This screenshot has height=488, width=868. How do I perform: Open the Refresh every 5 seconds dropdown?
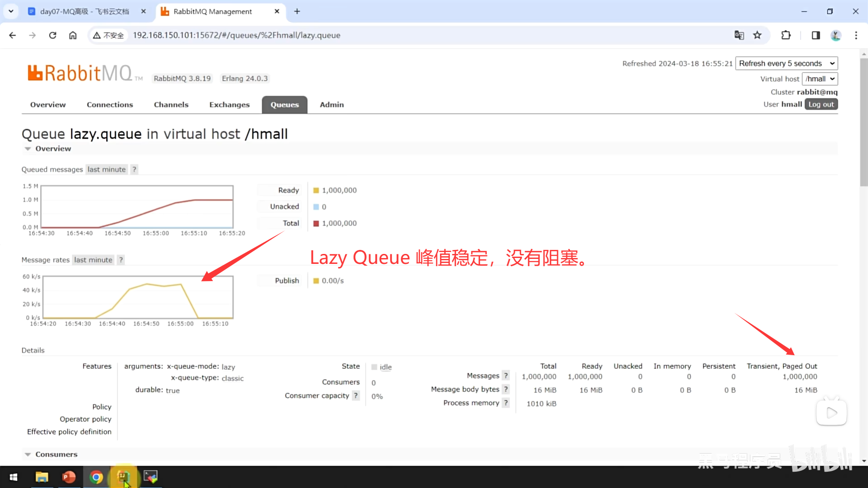pyautogui.click(x=786, y=63)
